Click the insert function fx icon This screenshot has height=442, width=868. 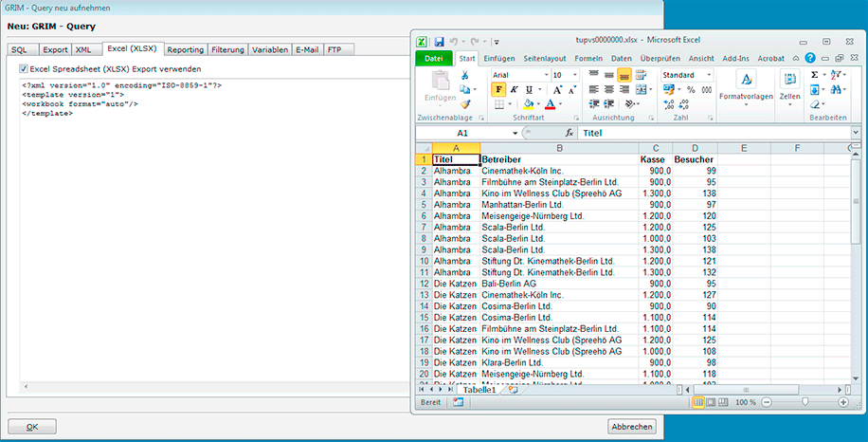pos(569,134)
